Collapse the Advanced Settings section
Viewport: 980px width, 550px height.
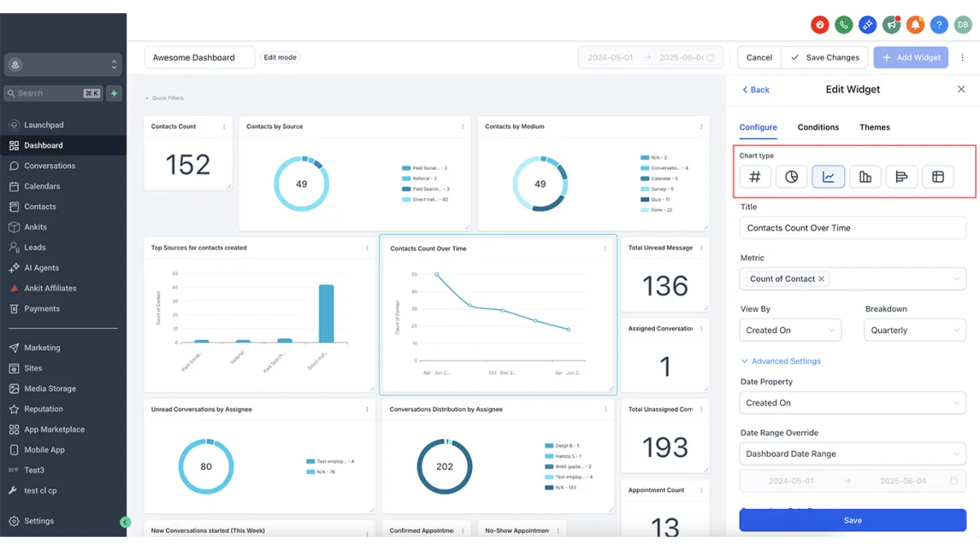[780, 361]
